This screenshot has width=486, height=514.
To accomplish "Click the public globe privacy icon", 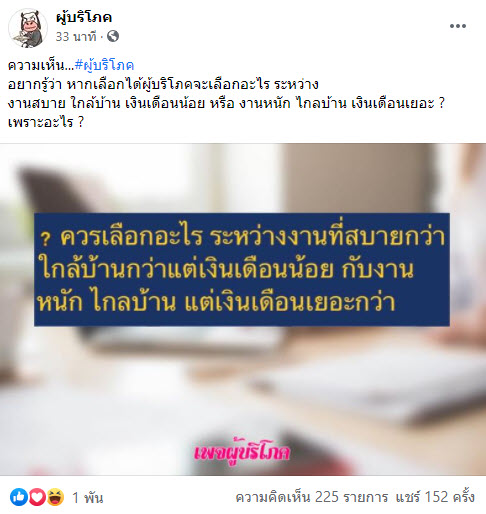I will [x=113, y=36].
